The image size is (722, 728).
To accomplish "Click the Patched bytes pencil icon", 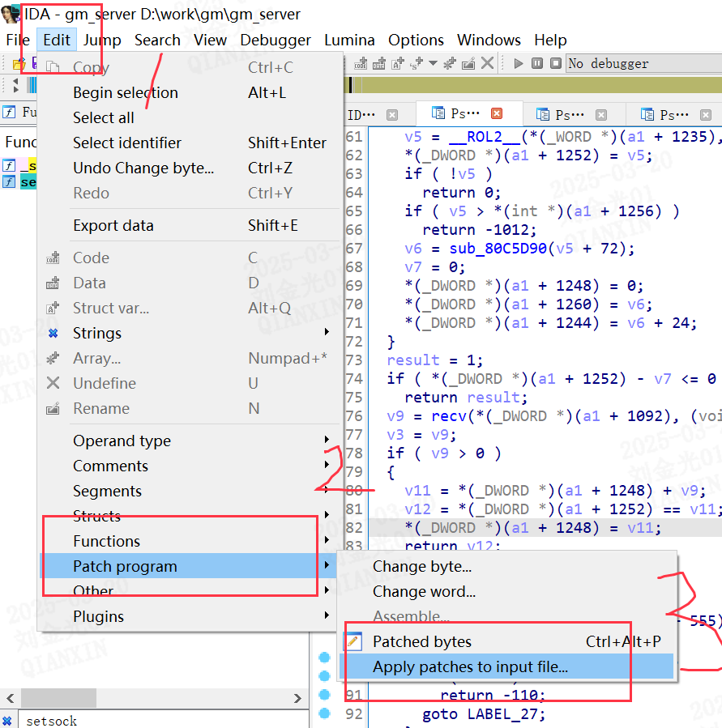I will click(x=353, y=641).
